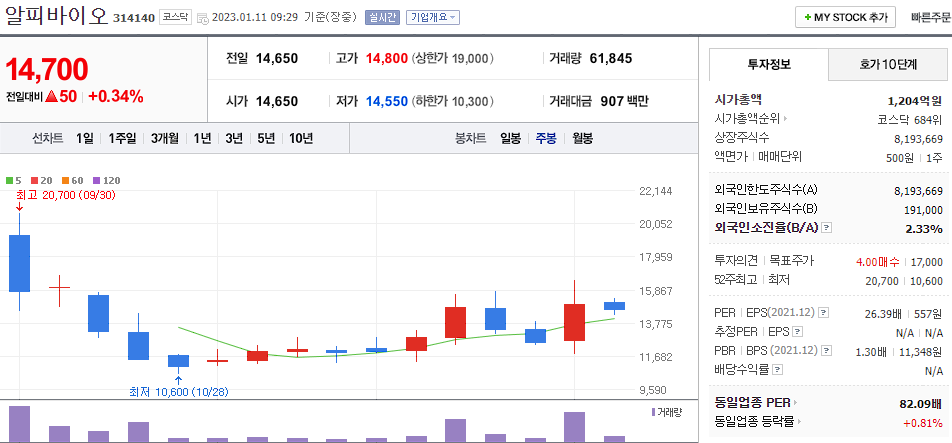Open help icon next to 추정PER EPS
952x443 pixels.
(x=798, y=332)
